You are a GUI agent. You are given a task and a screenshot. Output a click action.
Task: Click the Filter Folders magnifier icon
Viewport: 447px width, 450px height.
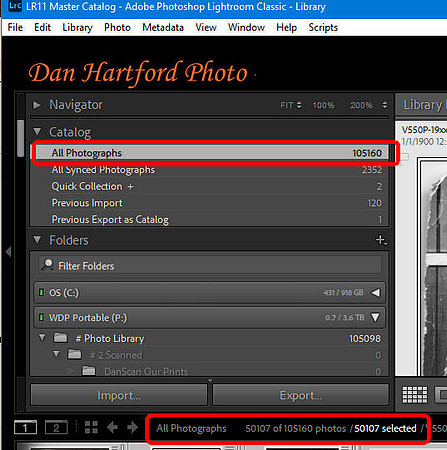(47, 265)
